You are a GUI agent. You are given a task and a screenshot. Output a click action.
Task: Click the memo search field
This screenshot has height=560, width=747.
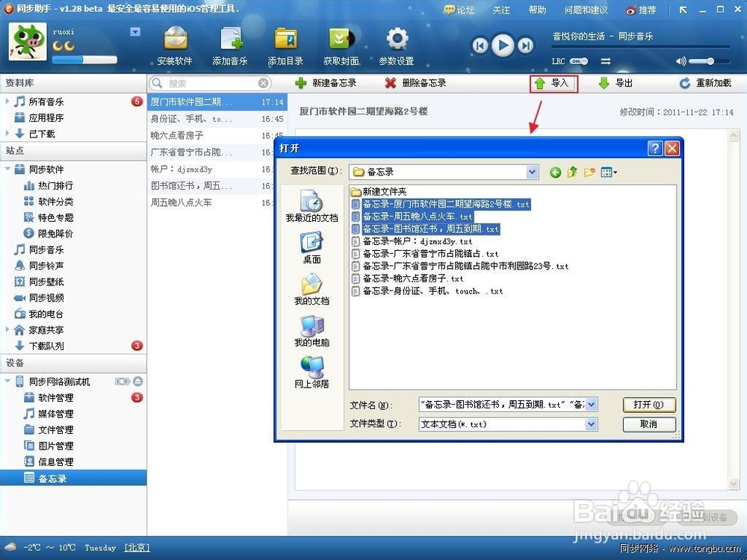210,84
